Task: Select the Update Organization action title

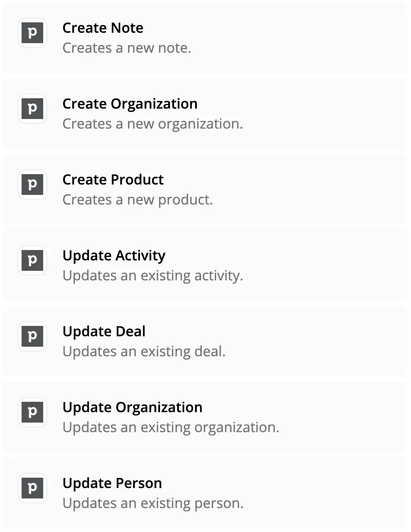Action: click(x=132, y=407)
